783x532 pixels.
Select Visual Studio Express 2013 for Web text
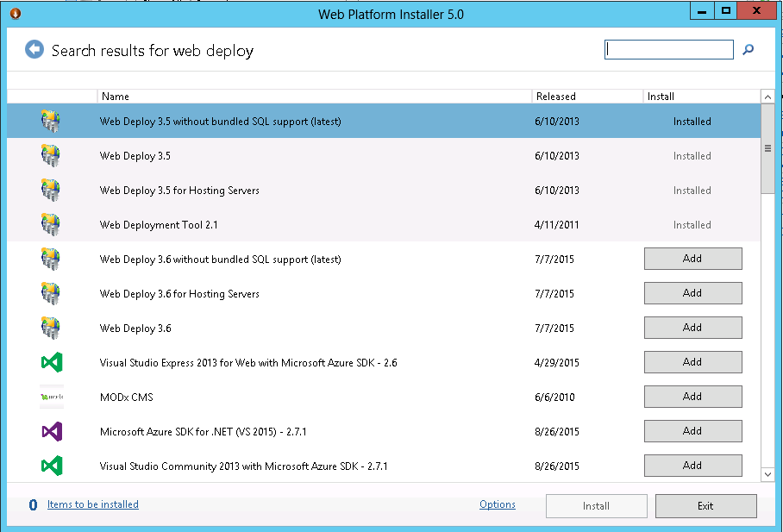[x=248, y=363]
